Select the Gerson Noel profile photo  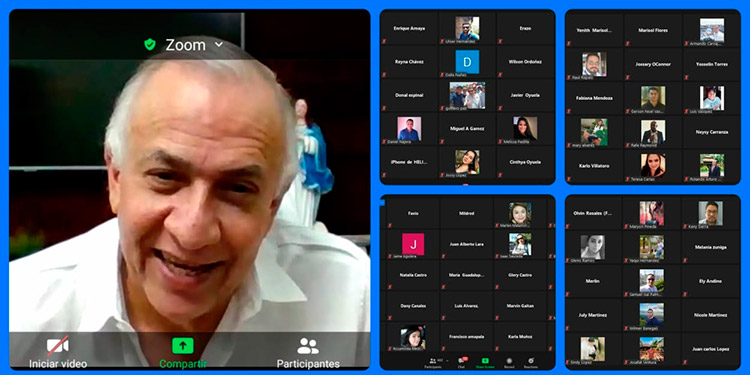653,98
